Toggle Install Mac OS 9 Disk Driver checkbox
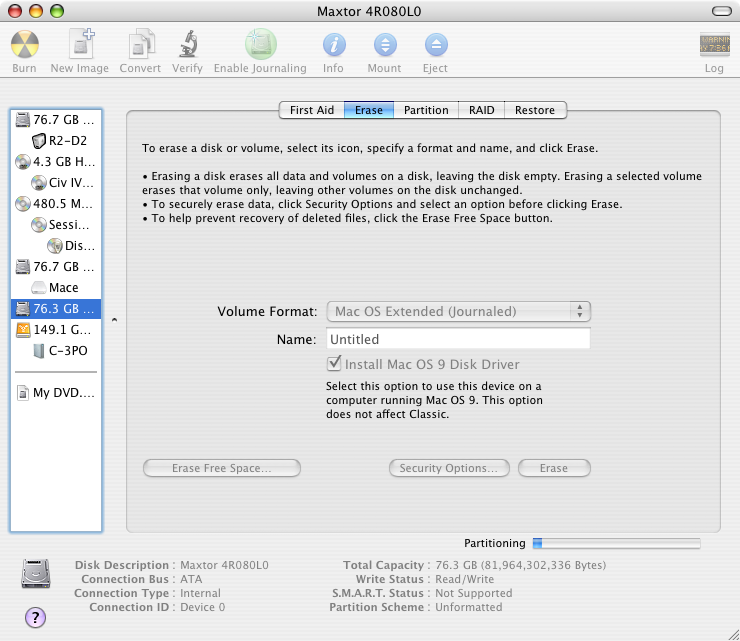This screenshot has width=740, height=641. pyautogui.click(x=334, y=364)
